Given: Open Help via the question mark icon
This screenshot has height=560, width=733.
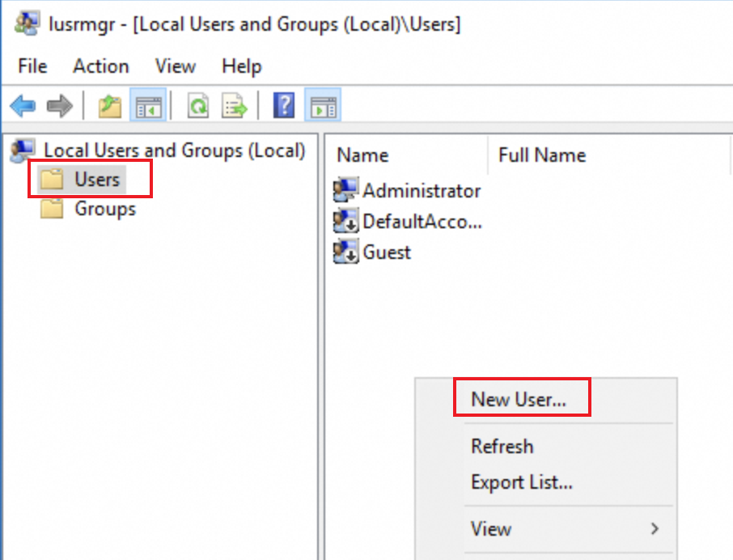Looking at the screenshot, I should [284, 105].
